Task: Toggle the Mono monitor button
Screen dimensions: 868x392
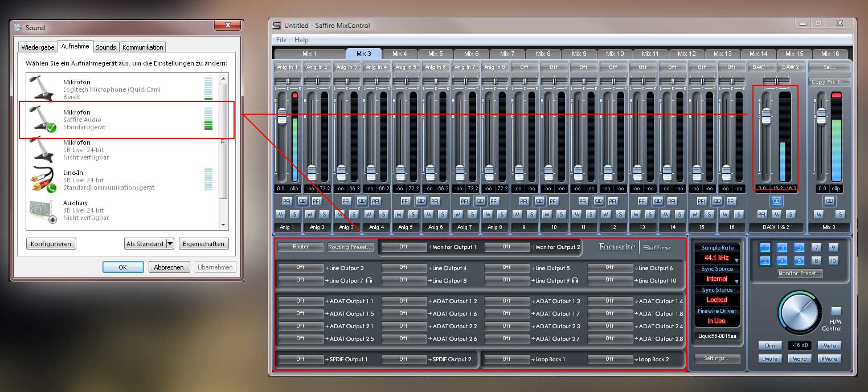Action: (800, 359)
